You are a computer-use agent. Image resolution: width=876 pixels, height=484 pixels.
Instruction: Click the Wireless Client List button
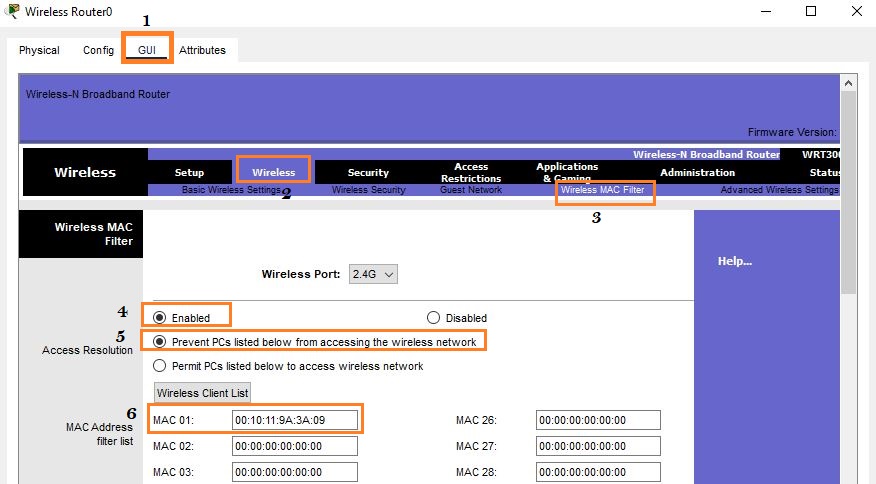pyautogui.click(x=202, y=393)
